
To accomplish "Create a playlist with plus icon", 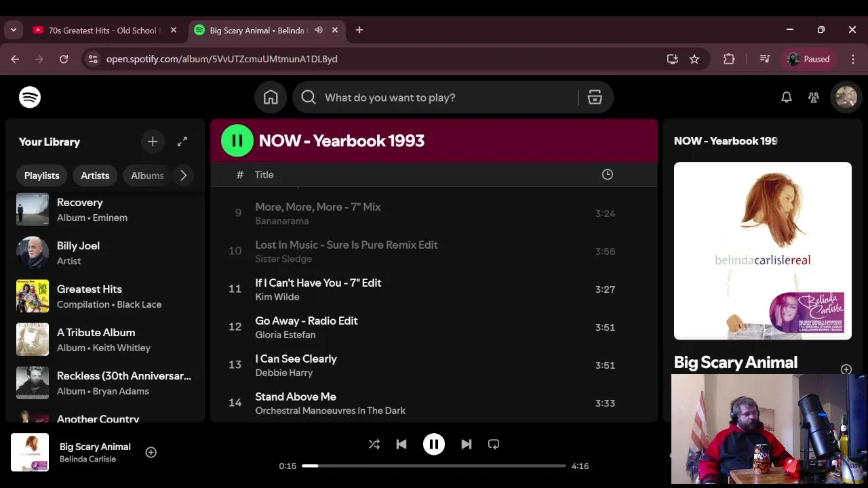I will (153, 142).
